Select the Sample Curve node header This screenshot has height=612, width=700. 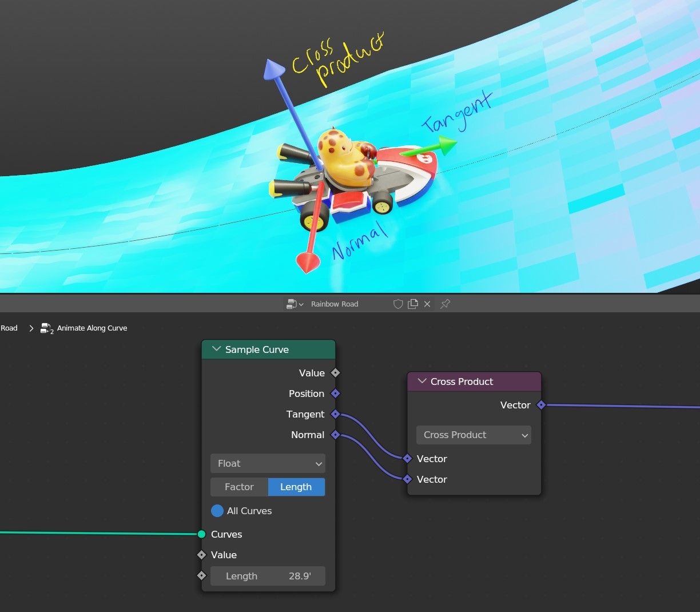(x=268, y=349)
